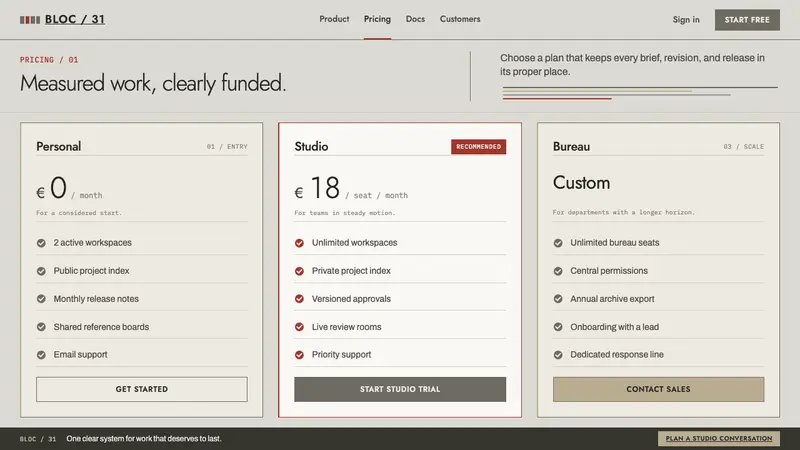Click the 'Annual archive export' feature text
The width and height of the screenshot is (800, 450).
(612, 299)
